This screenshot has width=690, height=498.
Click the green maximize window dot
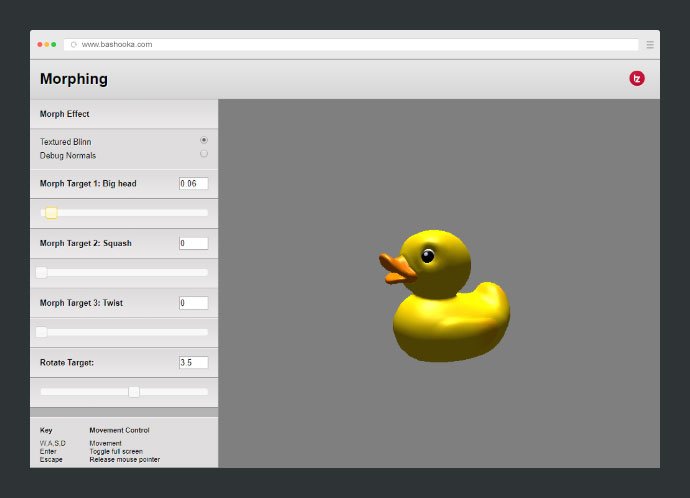point(54,45)
